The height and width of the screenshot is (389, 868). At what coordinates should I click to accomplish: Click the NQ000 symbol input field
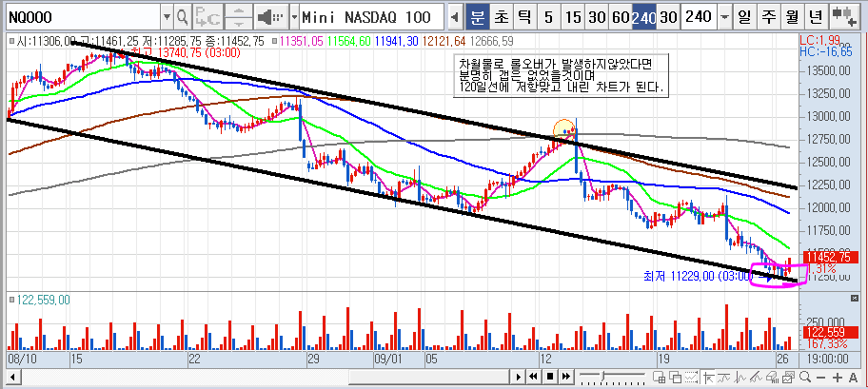coord(83,17)
